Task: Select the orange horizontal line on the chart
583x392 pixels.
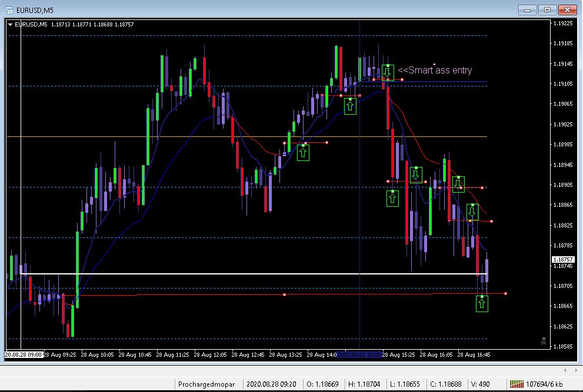Action: pyautogui.click(x=247, y=137)
